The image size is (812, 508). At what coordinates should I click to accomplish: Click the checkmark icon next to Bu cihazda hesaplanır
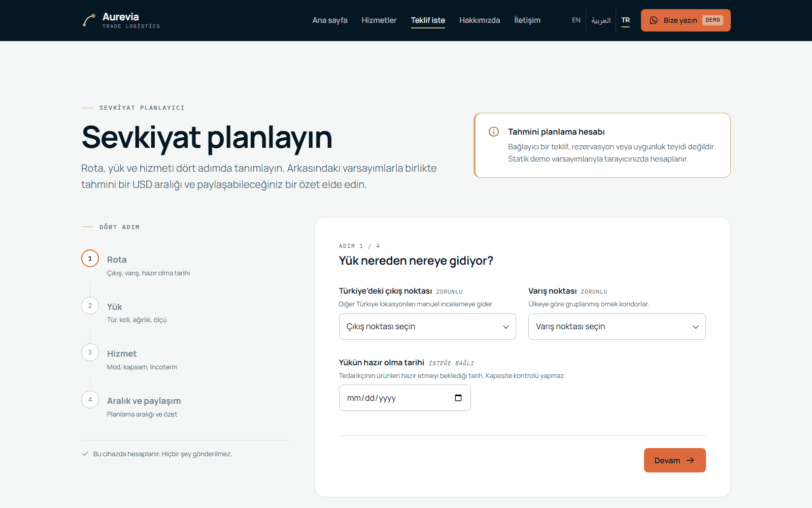click(x=85, y=454)
